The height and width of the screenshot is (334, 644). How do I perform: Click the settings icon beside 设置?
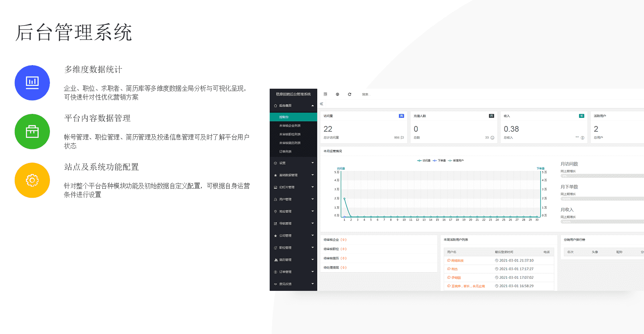pos(276,163)
